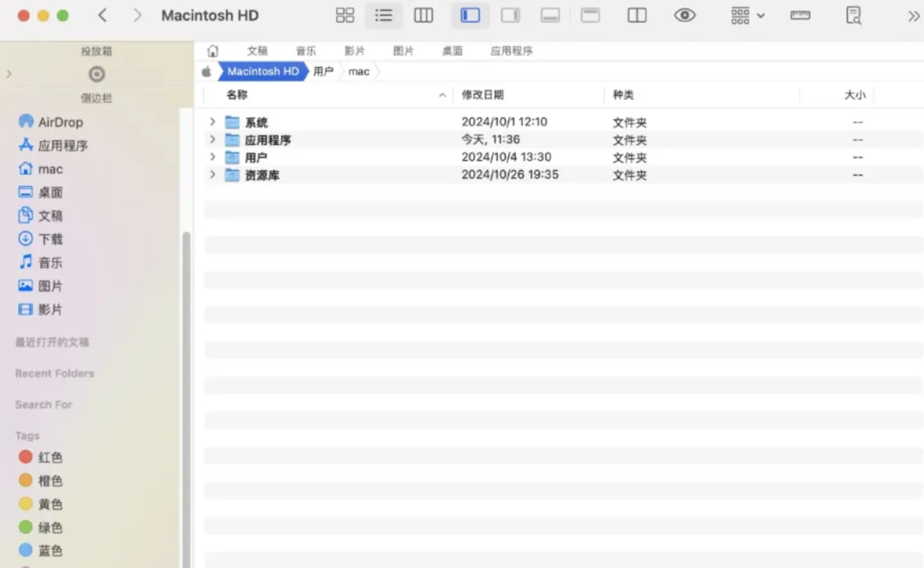Open mac home folder in sidebar
This screenshot has width=924, height=568.
point(41,169)
